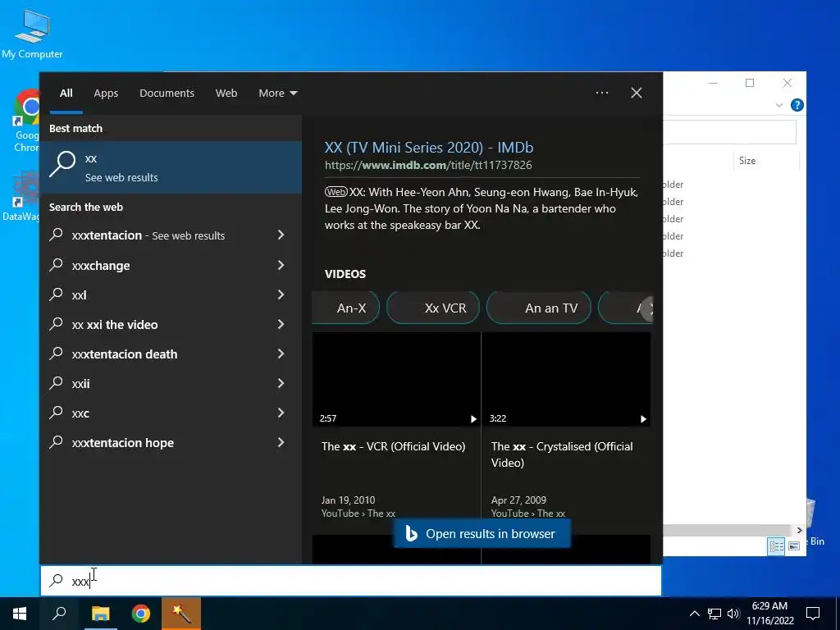Expand the xx xxi the video arrow

pos(281,323)
